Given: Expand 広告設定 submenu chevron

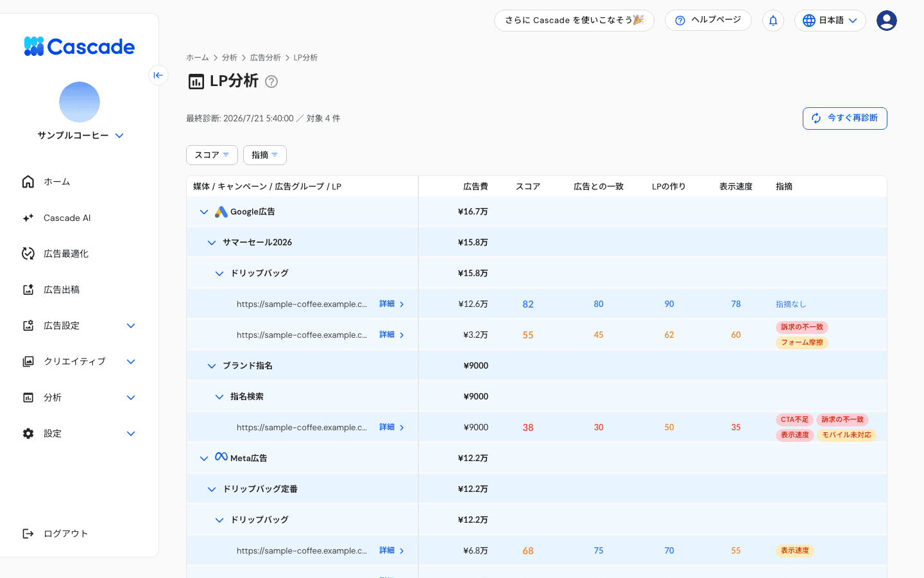Looking at the screenshot, I should click(131, 326).
